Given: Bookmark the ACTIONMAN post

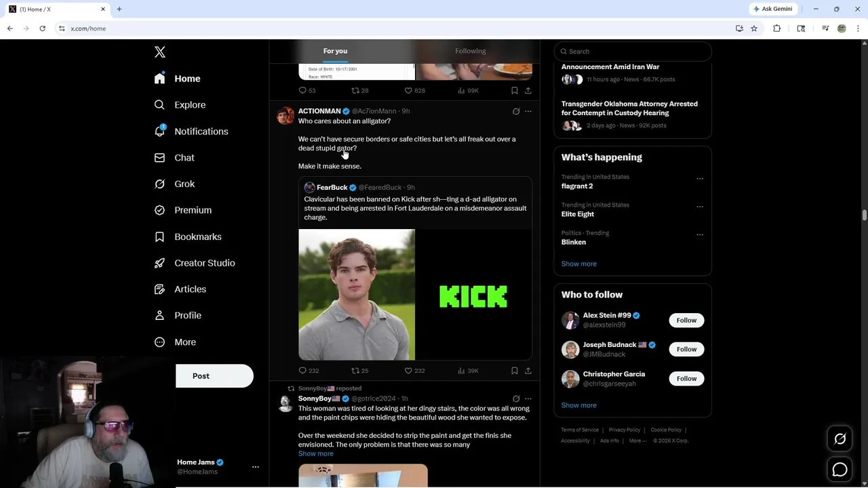Looking at the screenshot, I should point(515,371).
